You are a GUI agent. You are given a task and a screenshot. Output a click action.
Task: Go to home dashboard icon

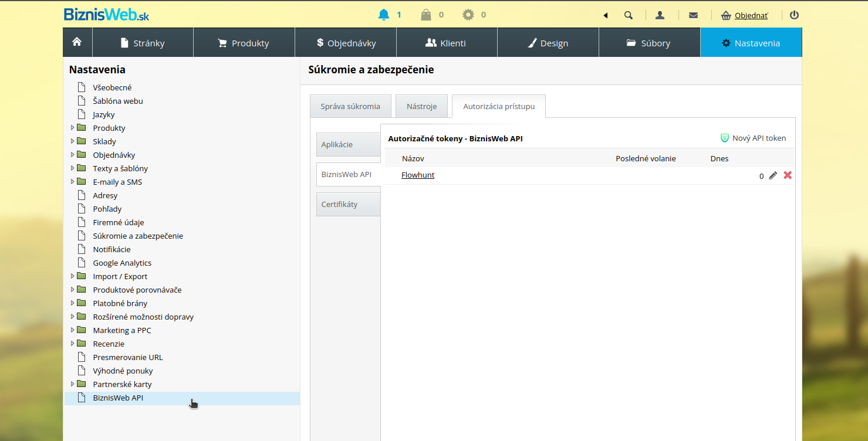pos(77,42)
